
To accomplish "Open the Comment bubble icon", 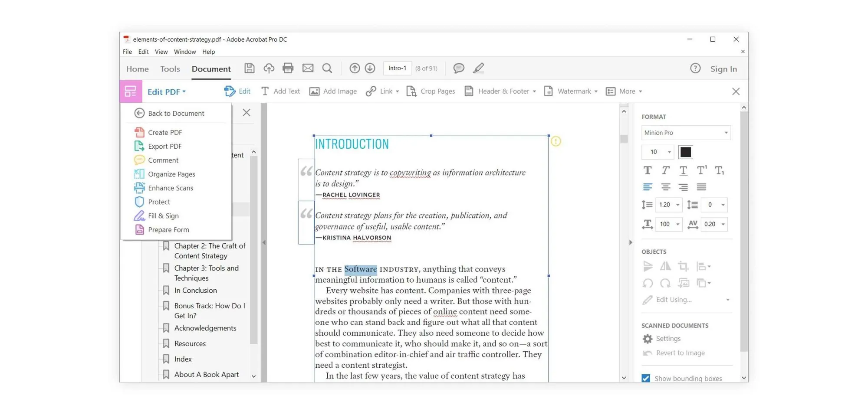I will click(458, 68).
